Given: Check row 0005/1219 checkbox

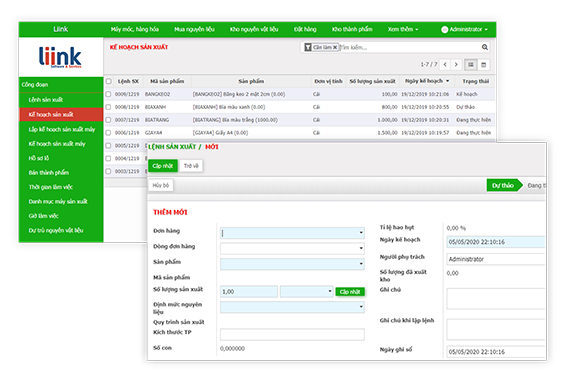Looking at the screenshot, I should pyautogui.click(x=108, y=145).
